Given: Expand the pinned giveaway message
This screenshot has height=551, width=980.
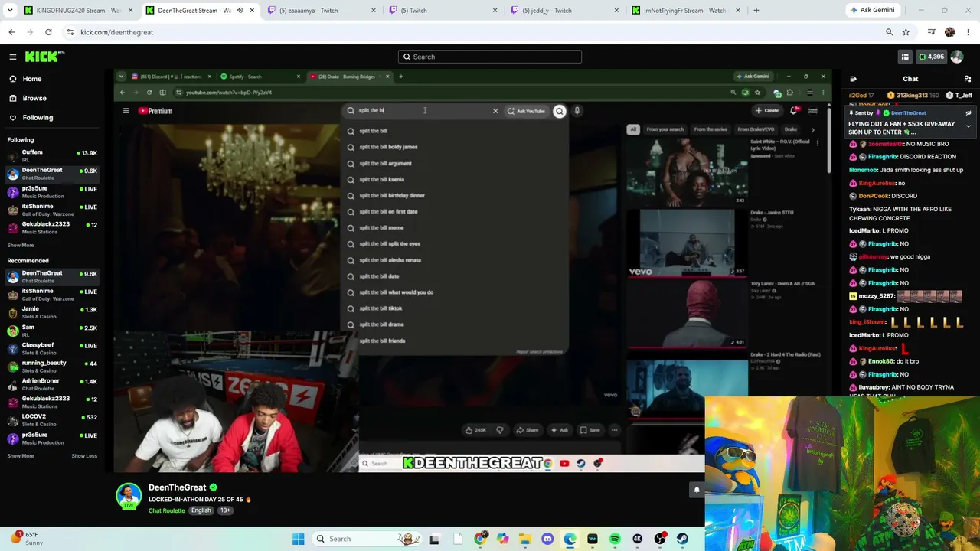Looking at the screenshot, I should pyautogui.click(x=969, y=126).
